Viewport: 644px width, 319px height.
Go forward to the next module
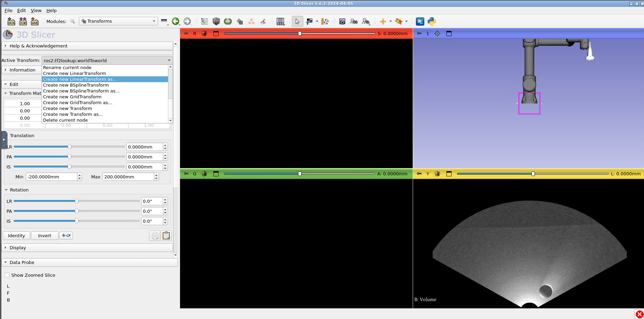(187, 21)
